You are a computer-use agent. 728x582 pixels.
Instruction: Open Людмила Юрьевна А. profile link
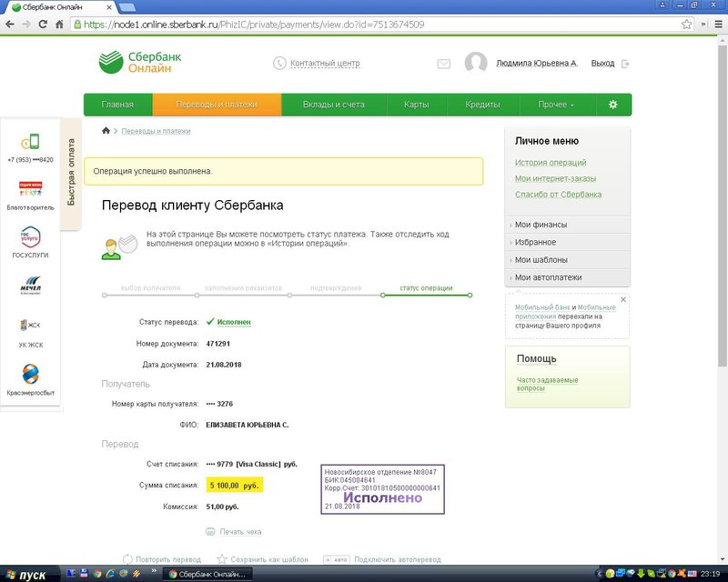click(x=537, y=63)
